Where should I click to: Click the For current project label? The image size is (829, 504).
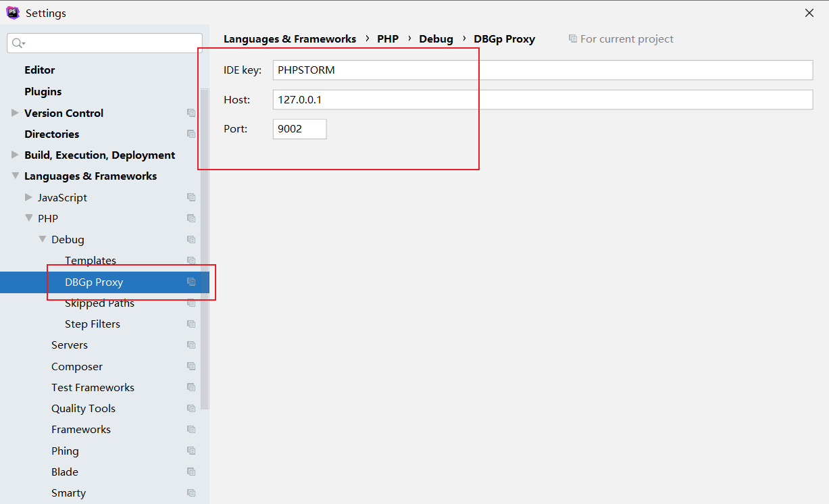click(627, 39)
